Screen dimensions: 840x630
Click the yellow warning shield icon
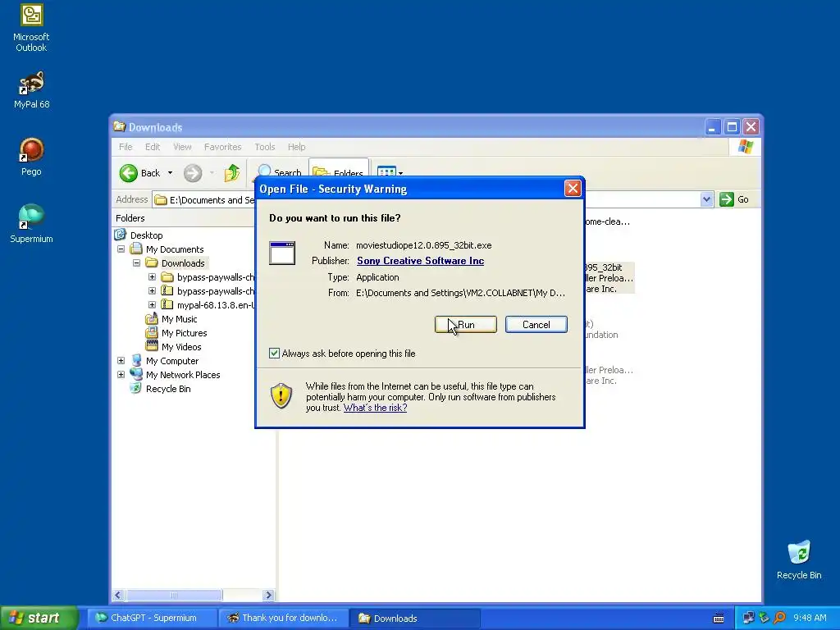[281, 396]
